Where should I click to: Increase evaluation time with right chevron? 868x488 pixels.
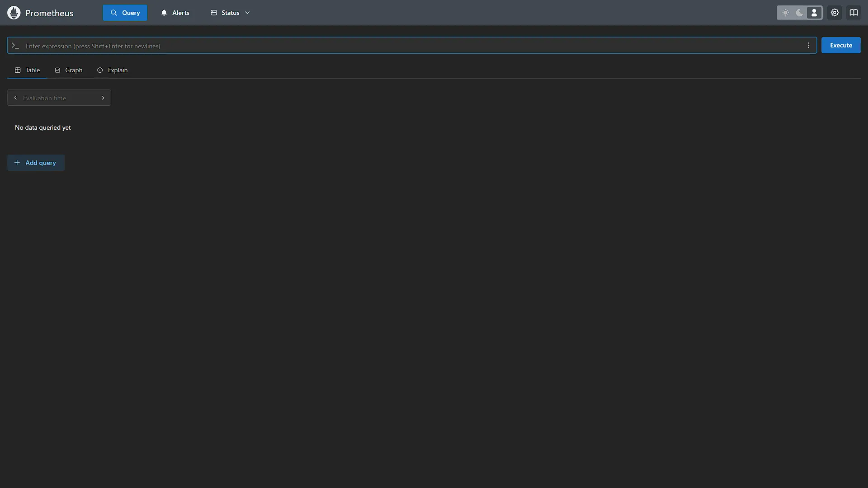click(103, 98)
